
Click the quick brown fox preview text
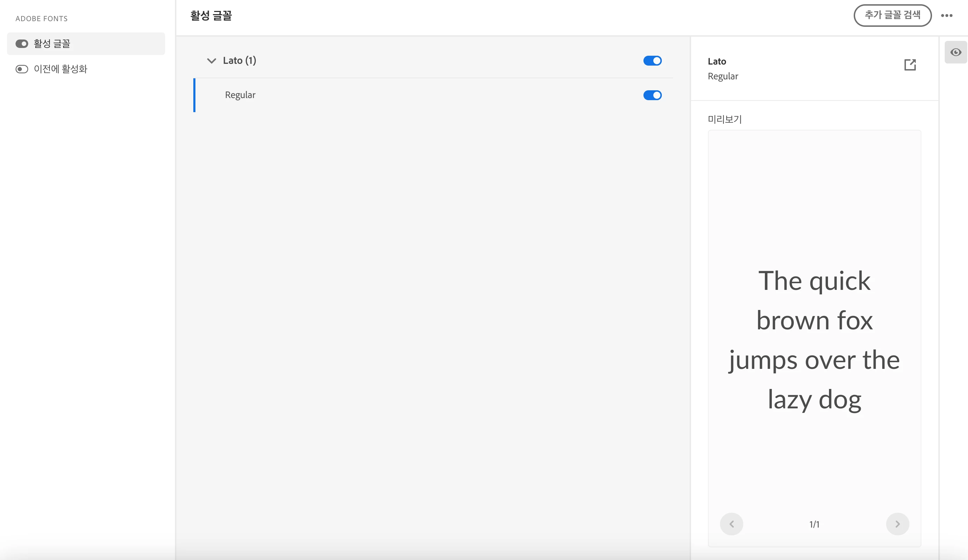tap(814, 340)
